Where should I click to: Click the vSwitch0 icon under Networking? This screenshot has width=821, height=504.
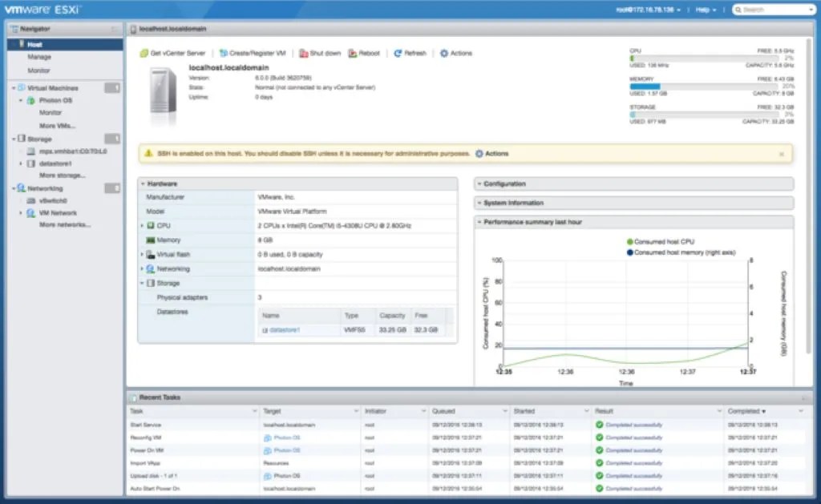click(31, 200)
